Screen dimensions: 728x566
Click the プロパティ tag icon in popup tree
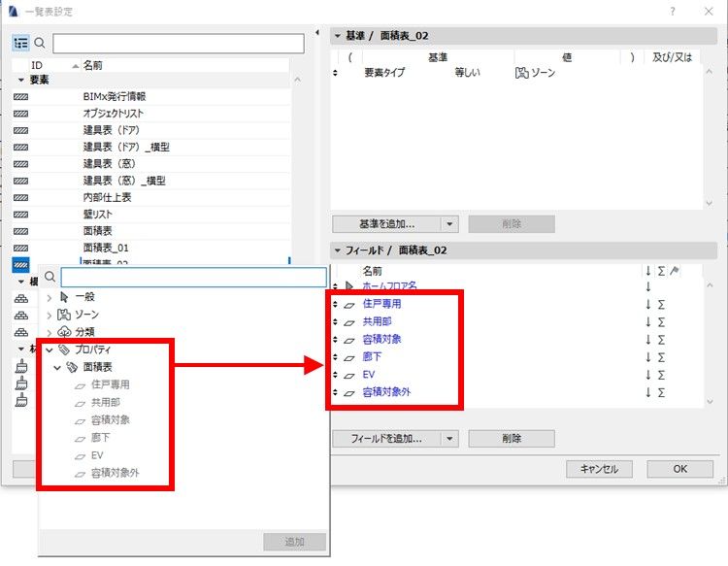point(64,350)
